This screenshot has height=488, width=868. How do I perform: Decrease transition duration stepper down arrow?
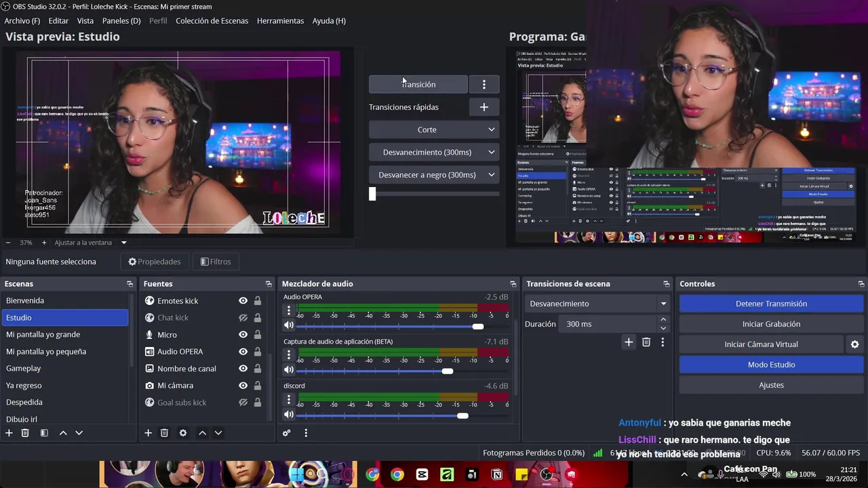[x=663, y=328]
